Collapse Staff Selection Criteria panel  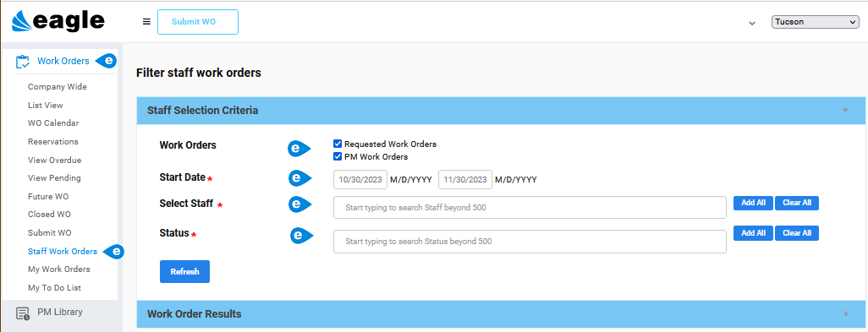(x=845, y=111)
